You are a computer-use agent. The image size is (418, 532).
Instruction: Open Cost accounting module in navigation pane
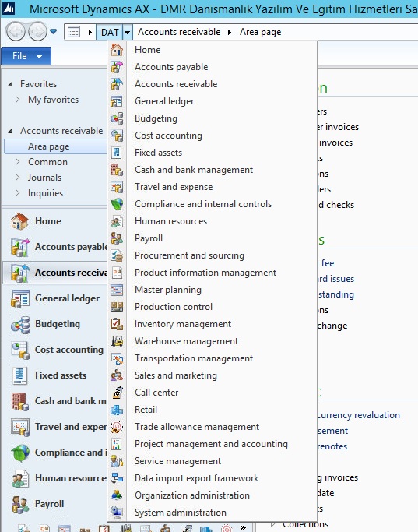[x=55, y=350]
